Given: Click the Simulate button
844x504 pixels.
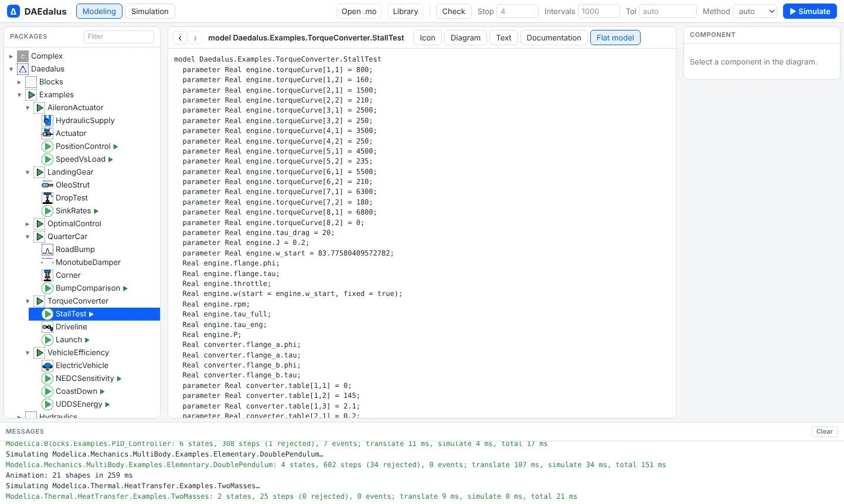Looking at the screenshot, I should point(810,11).
